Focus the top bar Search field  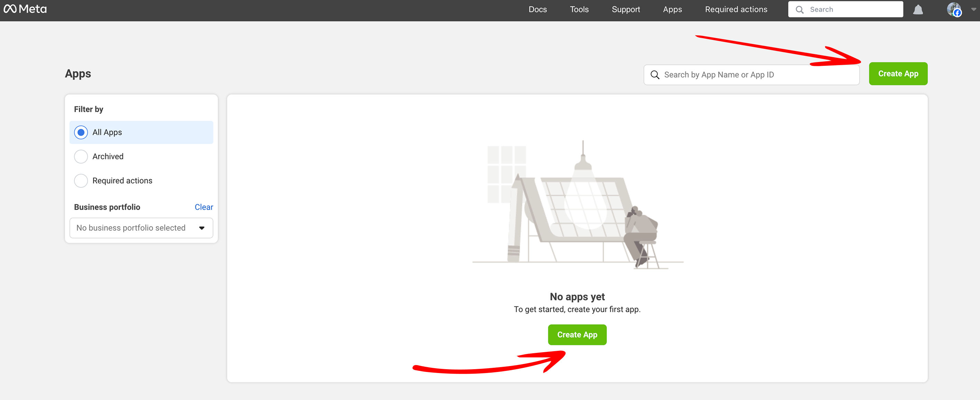(x=845, y=9)
